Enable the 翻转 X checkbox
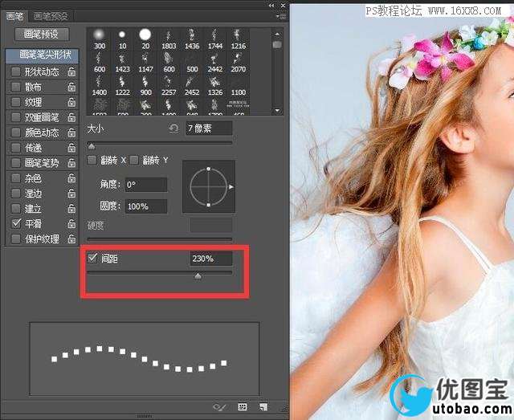514x420 pixels. pos(92,160)
